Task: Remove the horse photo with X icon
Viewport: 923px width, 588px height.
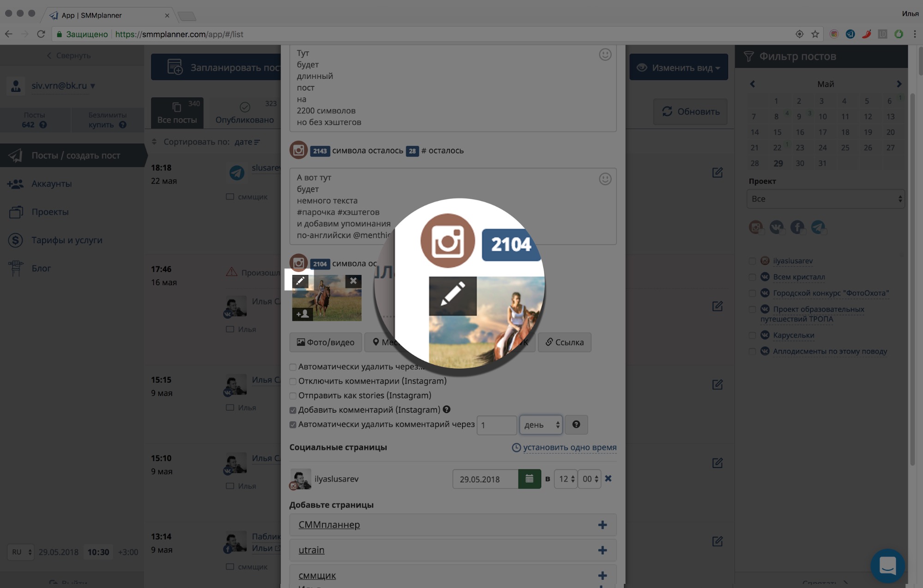Action: tap(353, 281)
